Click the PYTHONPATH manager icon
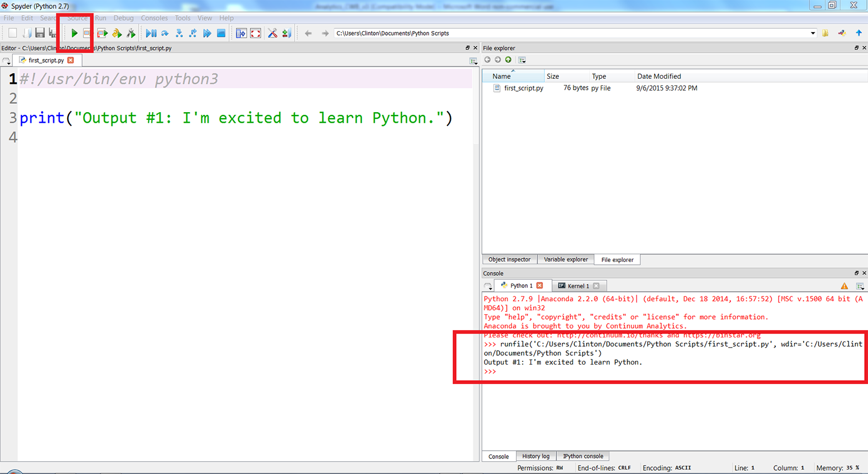This screenshot has height=474, width=868. pos(286,33)
